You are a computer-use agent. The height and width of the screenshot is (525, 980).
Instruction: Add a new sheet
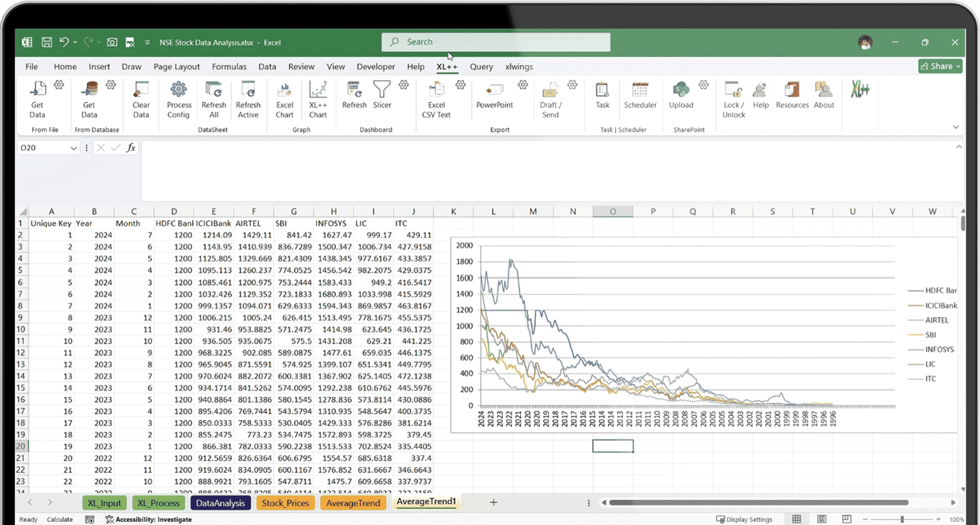[493, 502]
